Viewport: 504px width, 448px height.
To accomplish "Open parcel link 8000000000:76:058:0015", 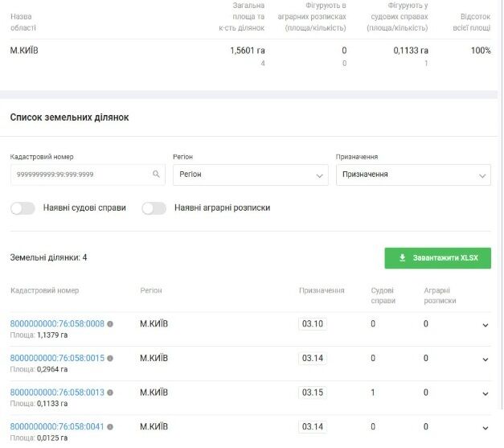I will [57, 359].
